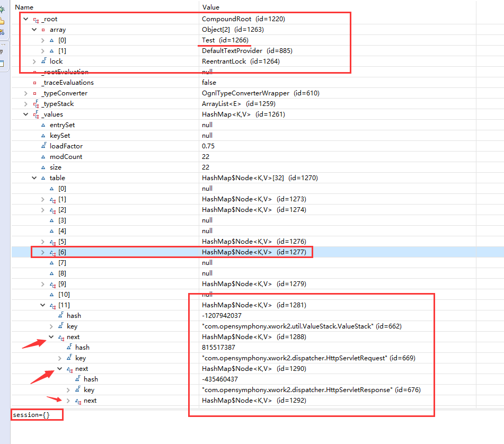
Task: Click the icon beside table entry [3]
Action: (52, 221)
